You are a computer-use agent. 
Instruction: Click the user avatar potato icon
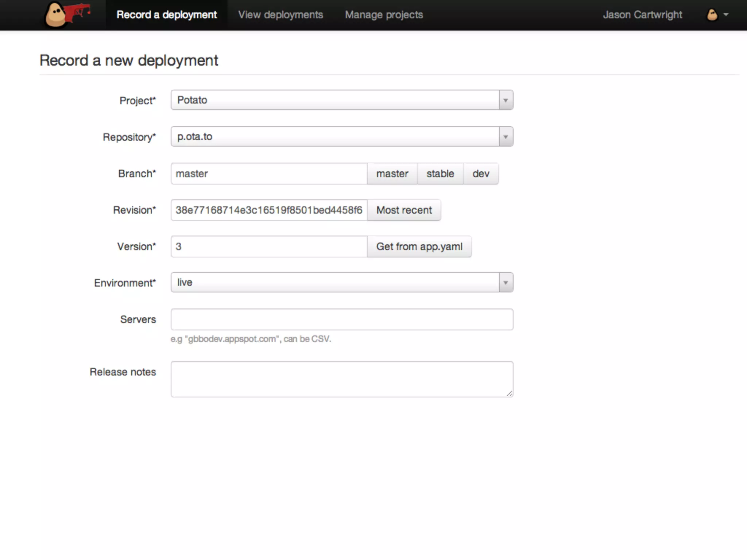click(712, 15)
